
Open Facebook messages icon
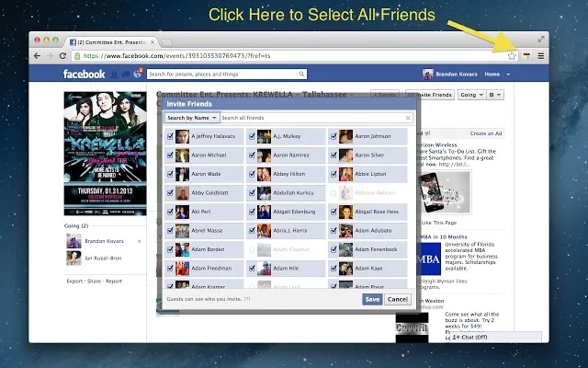126,75
